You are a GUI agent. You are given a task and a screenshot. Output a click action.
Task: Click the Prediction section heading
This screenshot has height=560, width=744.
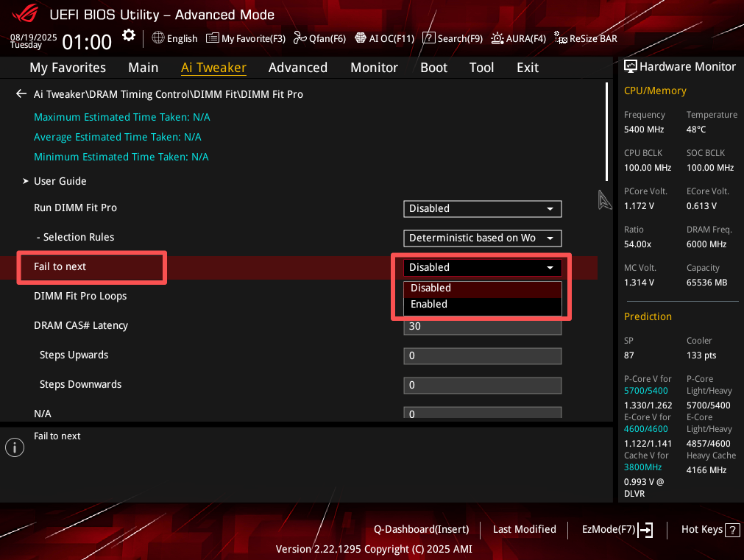coord(648,316)
